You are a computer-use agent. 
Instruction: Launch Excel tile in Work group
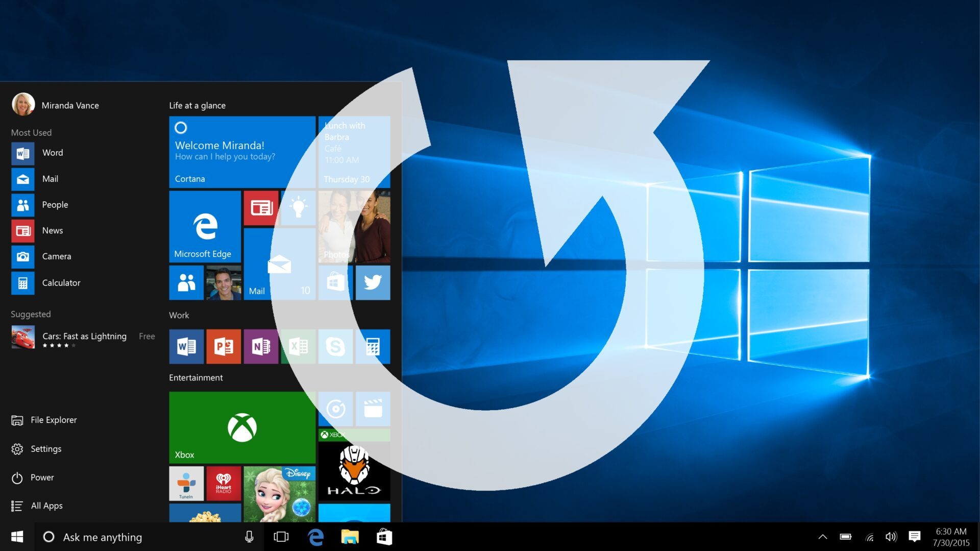pyautogui.click(x=298, y=347)
